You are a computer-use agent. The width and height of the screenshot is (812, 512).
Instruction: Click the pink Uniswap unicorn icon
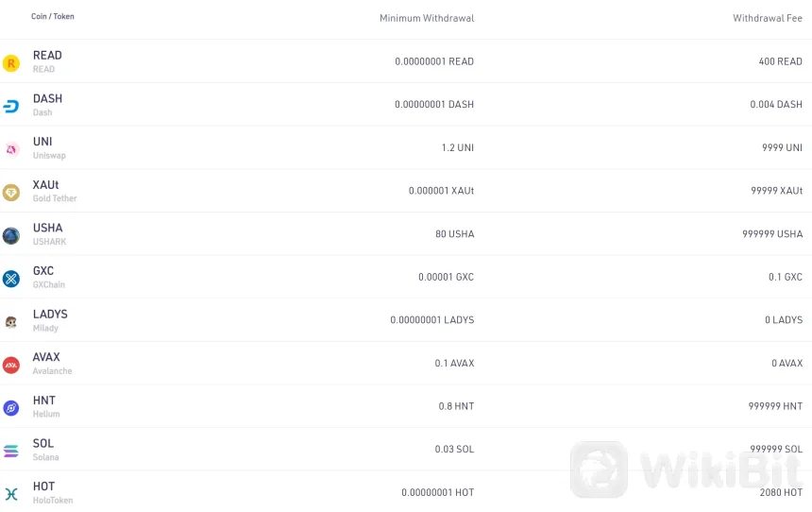point(11,149)
